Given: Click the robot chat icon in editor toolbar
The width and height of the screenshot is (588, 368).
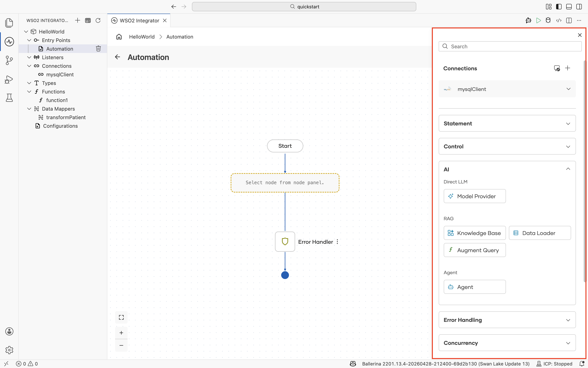Looking at the screenshot, I should tap(528, 20).
